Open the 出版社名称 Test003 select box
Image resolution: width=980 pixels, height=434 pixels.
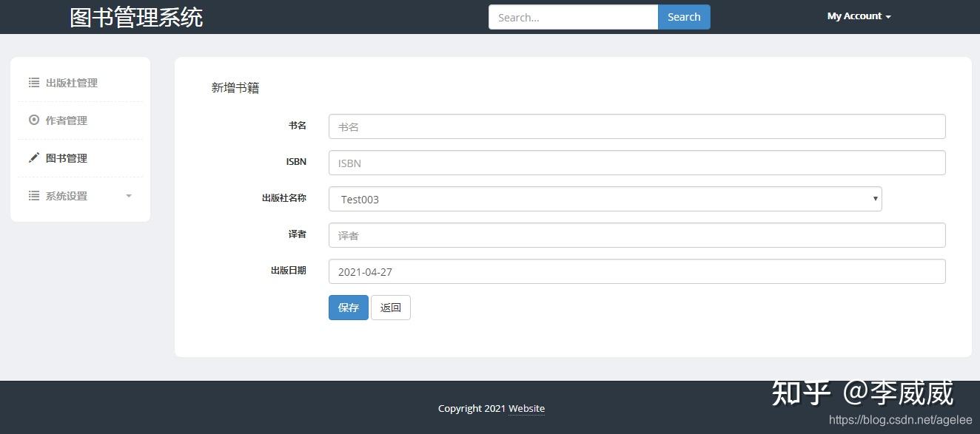(605, 199)
